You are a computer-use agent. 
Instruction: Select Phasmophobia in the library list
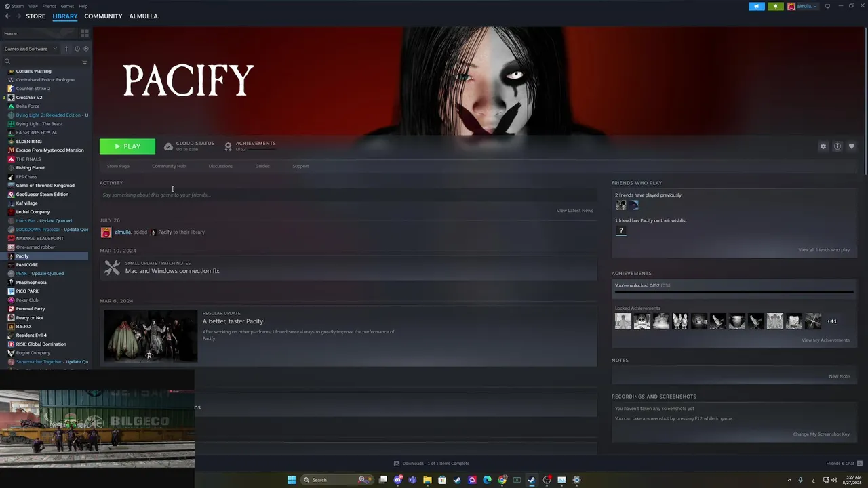pyautogui.click(x=31, y=283)
